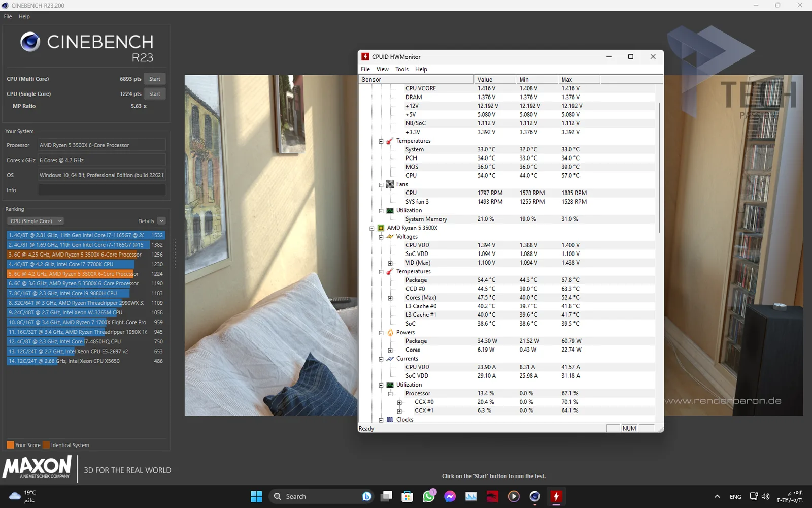Open the volume control in system tray
This screenshot has width=812, height=508.
(765, 496)
